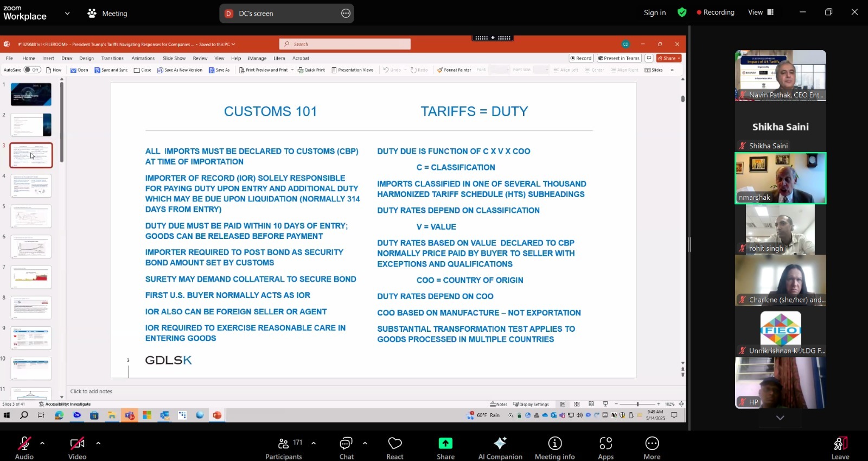This screenshot has width=868, height=461.
Task: Click Save As in the quick access toolbar
Action: tap(219, 70)
